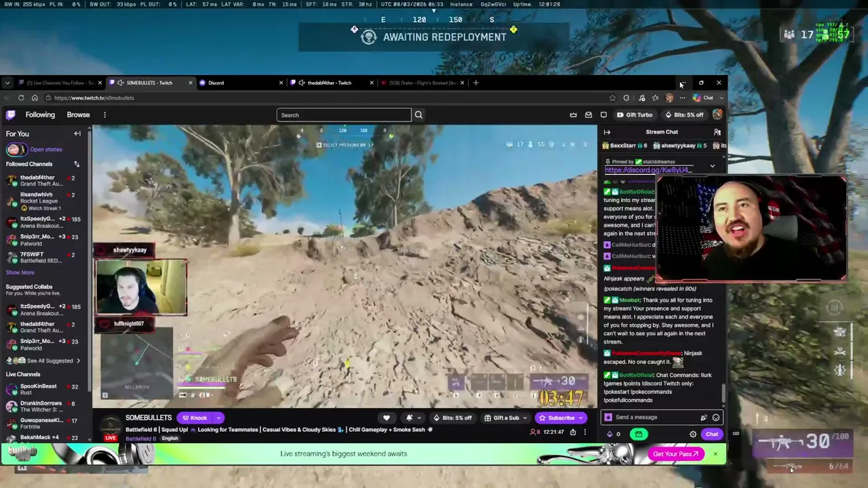868x488 pixels.
Task: Open the browser Chat sidebar button
Action: [x=703, y=98]
